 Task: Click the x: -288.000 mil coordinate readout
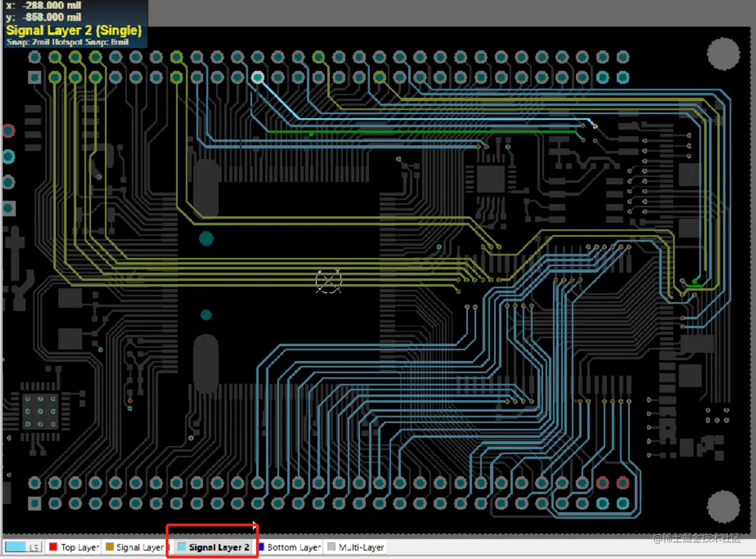44,5
